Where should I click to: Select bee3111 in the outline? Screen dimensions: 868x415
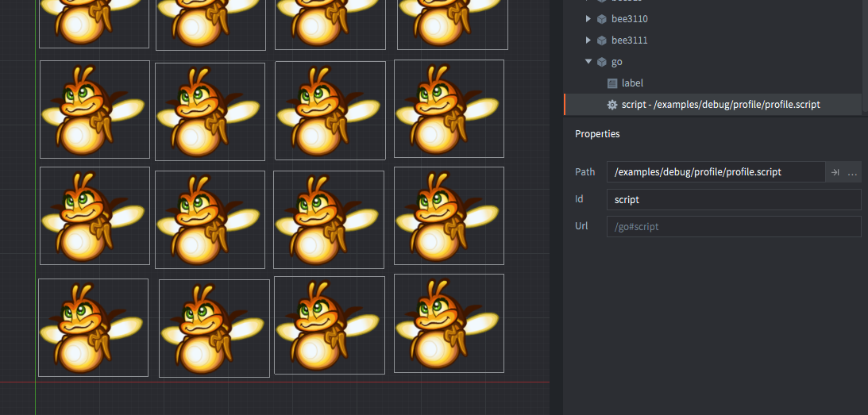point(630,40)
